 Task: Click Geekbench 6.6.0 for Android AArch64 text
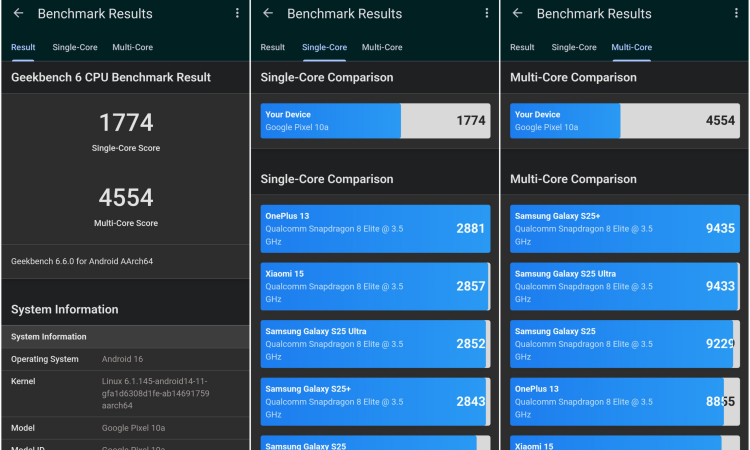tap(82, 261)
